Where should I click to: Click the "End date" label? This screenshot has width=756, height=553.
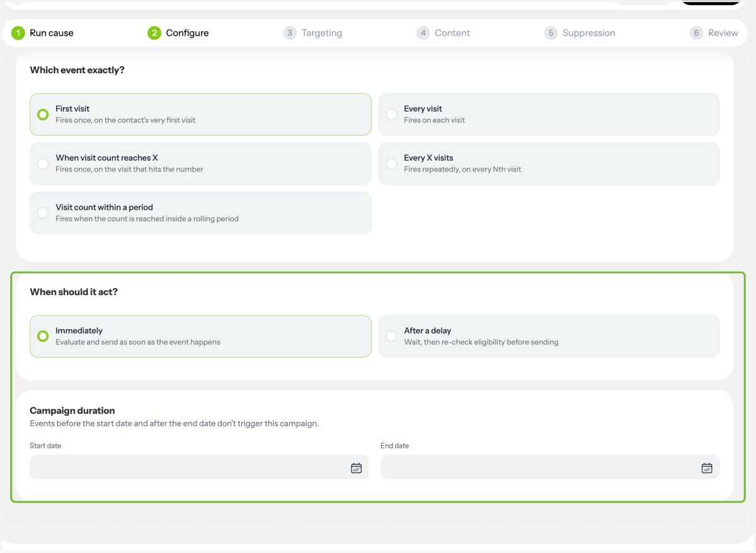click(394, 446)
